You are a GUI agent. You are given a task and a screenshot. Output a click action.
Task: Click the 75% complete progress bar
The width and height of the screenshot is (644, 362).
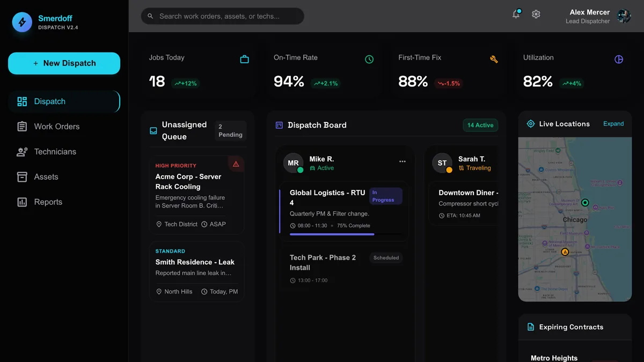346,234
